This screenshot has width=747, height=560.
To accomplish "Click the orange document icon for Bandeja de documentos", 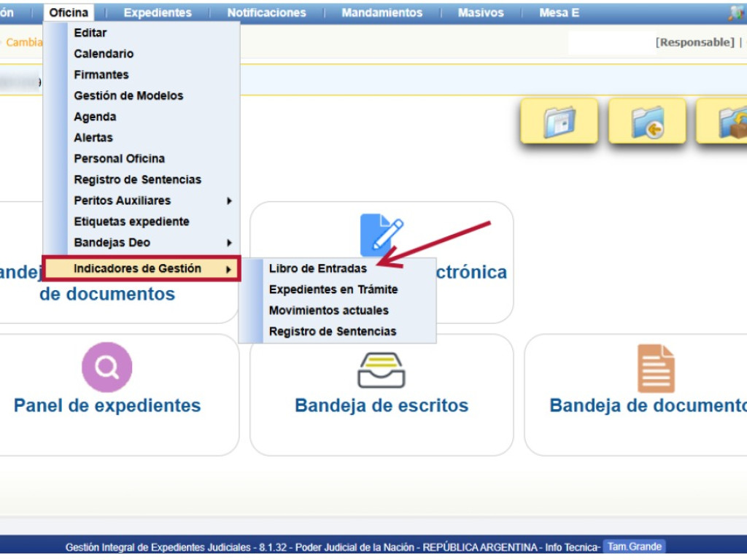I will tap(656, 368).
